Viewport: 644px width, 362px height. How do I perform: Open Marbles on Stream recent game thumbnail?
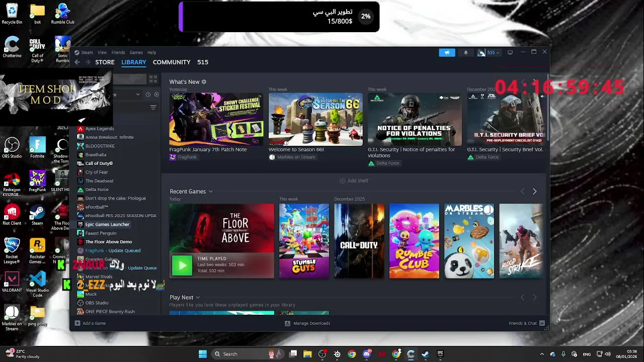click(469, 241)
